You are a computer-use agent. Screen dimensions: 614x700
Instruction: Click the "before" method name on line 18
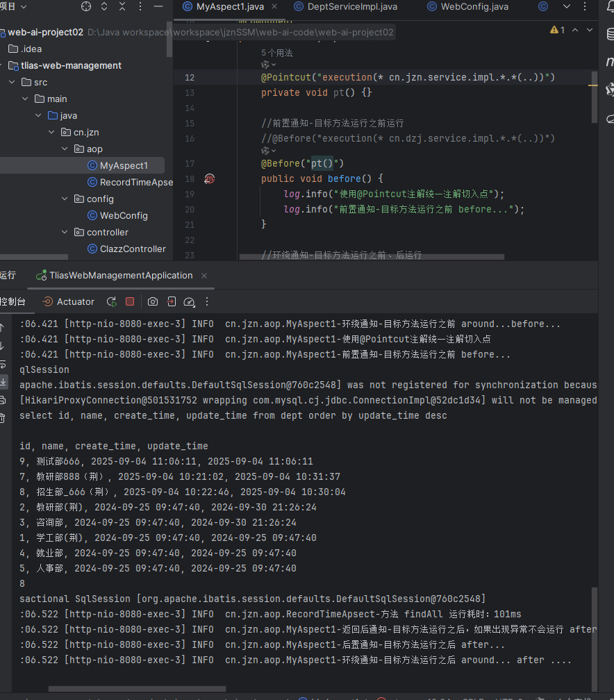(x=345, y=178)
